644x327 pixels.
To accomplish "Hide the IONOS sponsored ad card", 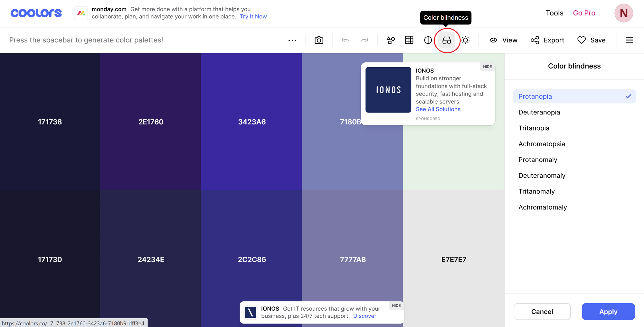I will coord(487,67).
